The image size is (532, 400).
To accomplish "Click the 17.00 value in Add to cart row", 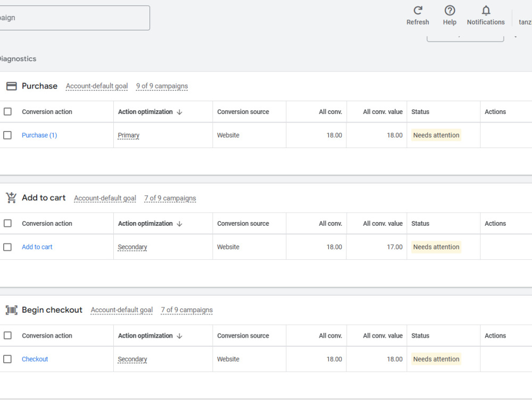I will pyautogui.click(x=395, y=247).
